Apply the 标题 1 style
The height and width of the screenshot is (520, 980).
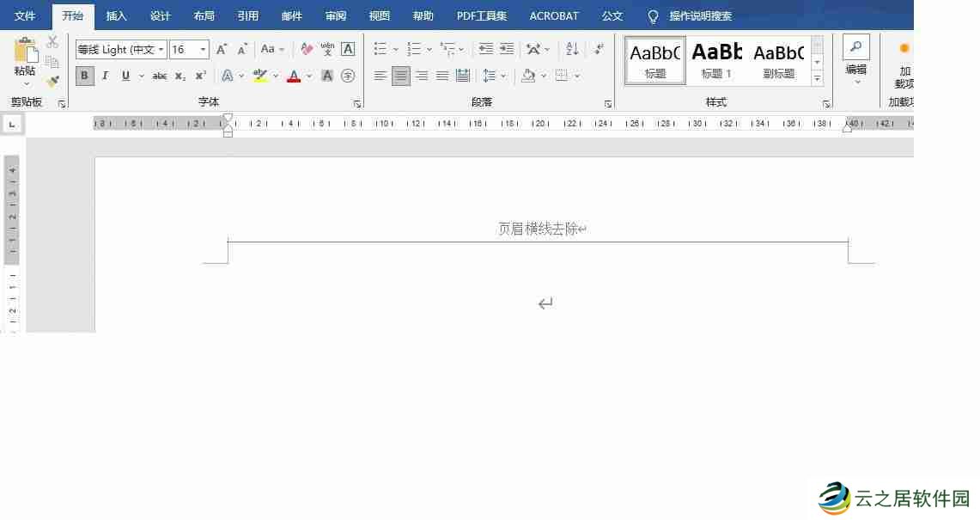(716, 60)
